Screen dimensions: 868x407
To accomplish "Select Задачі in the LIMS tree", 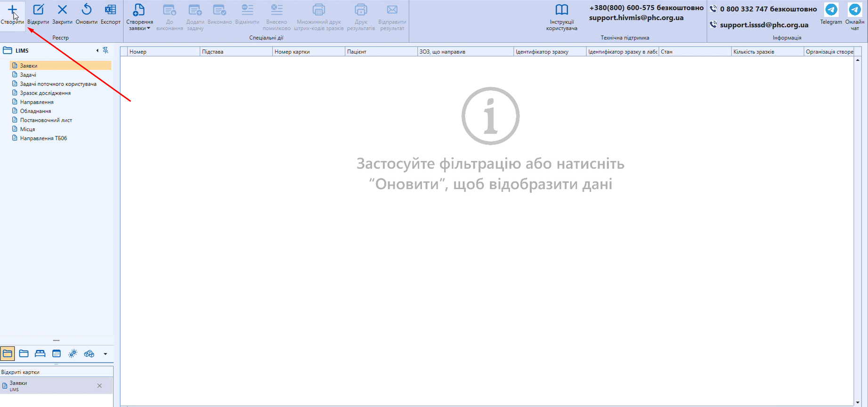I will click(28, 75).
